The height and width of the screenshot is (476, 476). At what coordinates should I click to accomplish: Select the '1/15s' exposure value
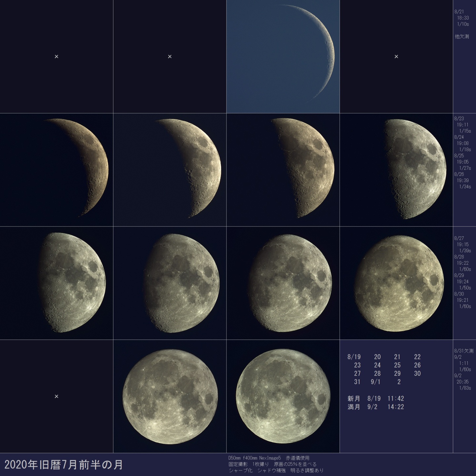point(465,131)
